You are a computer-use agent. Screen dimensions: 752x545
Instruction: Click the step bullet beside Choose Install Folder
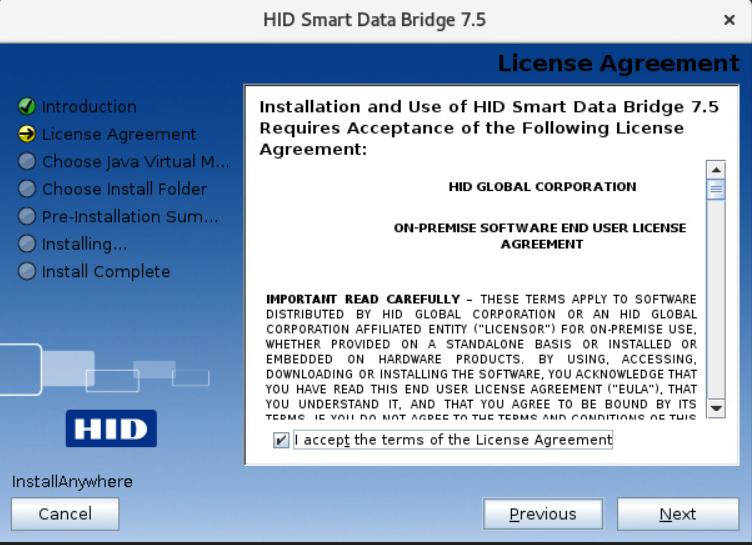(27, 189)
